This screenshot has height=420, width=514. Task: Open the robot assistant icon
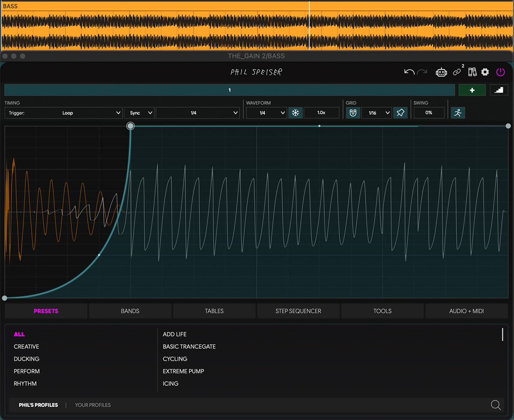pyautogui.click(x=441, y=72)
